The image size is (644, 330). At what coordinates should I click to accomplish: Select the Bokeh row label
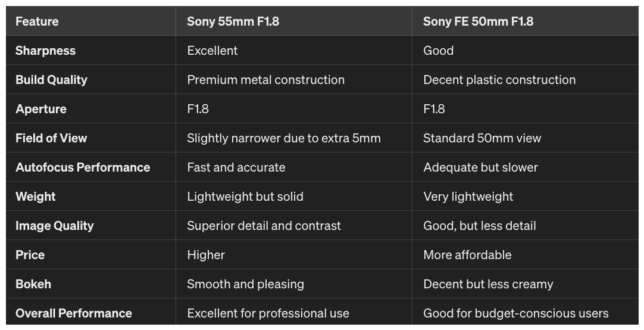[33, 284]
